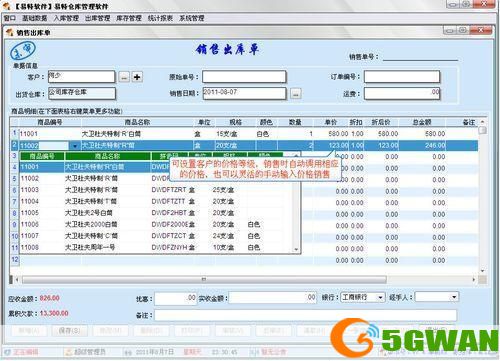Click the 应收金额 value 826.00

point(49,298)
